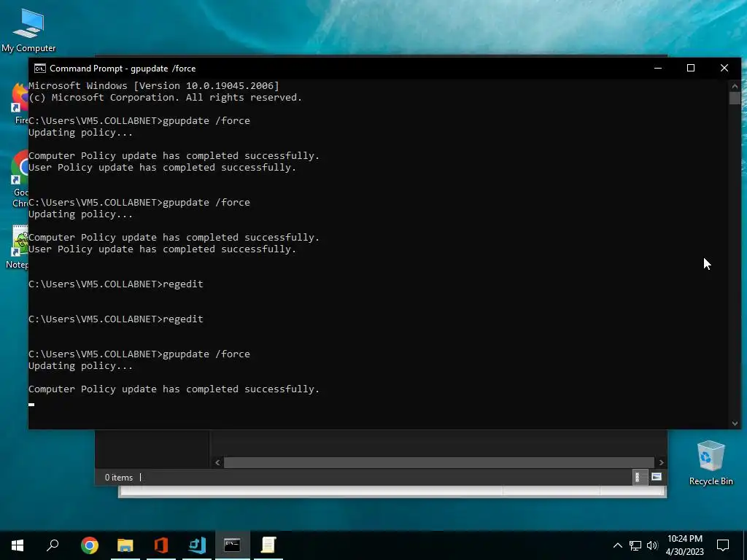Click the '0 items' status text in Explorer
Image resolution: width=747 pixels, height=560 pixels.
tap(119, 477)
